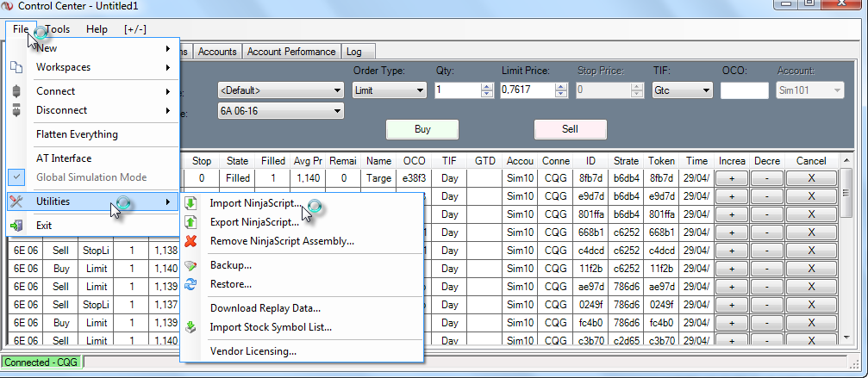Expand the Workspaces submenu
Screen dimensions: 868x378
click(x=93, y=67)
